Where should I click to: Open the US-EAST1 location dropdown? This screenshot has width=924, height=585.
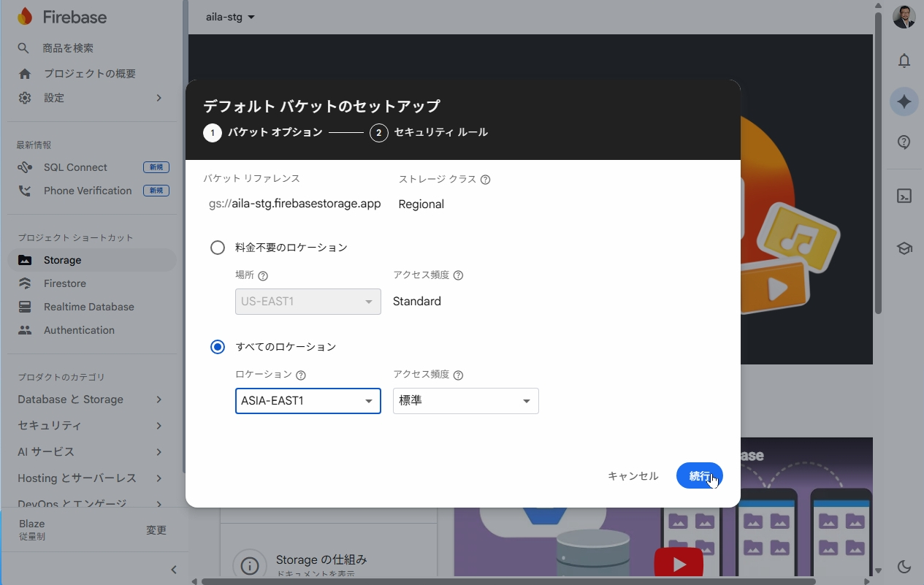click(x=308, y=302)
